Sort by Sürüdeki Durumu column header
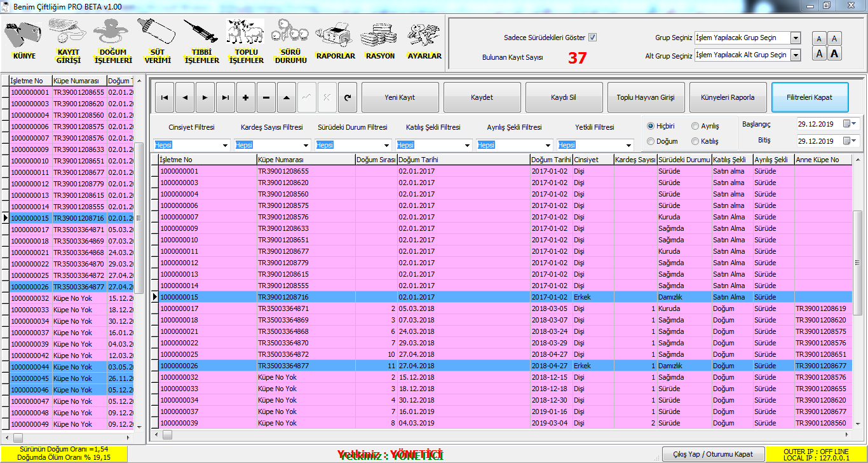Image resolution: width=868 pixels, height=463 pixels. [684, 160]
